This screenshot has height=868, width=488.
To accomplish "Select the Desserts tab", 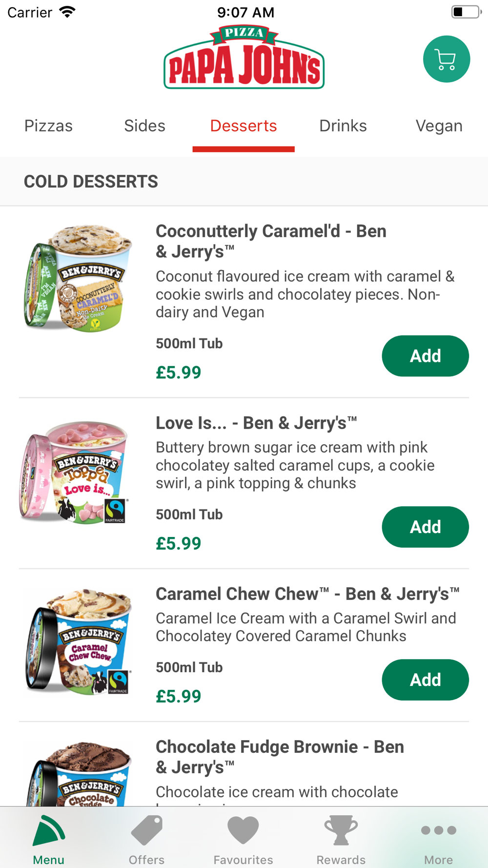I will [x=244, y=126].
